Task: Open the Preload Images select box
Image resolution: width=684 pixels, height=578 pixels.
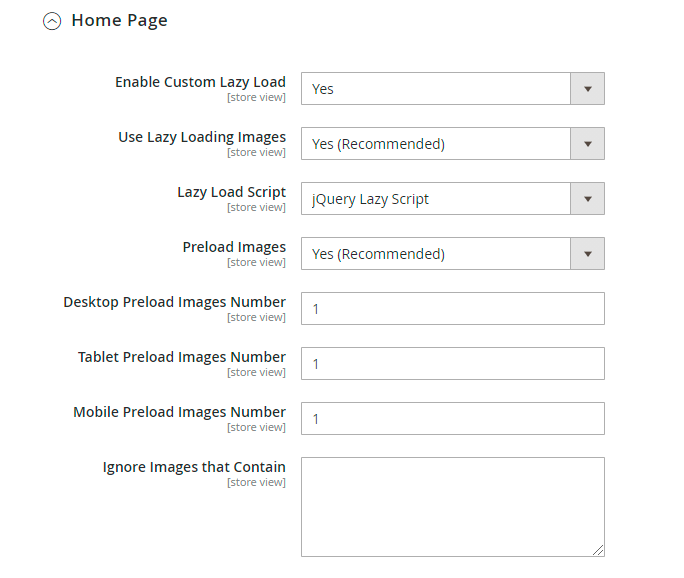Action: point(436,254)
